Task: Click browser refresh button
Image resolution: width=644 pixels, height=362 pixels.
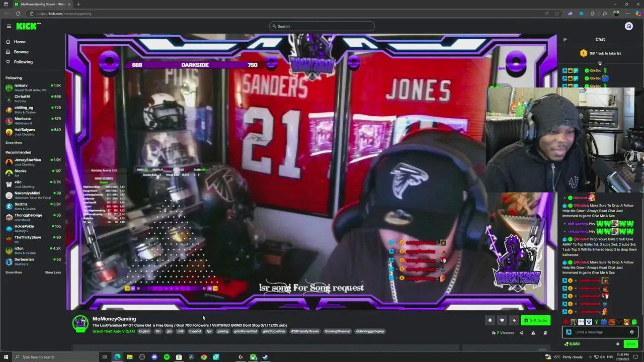Action: tap(19, 14)
